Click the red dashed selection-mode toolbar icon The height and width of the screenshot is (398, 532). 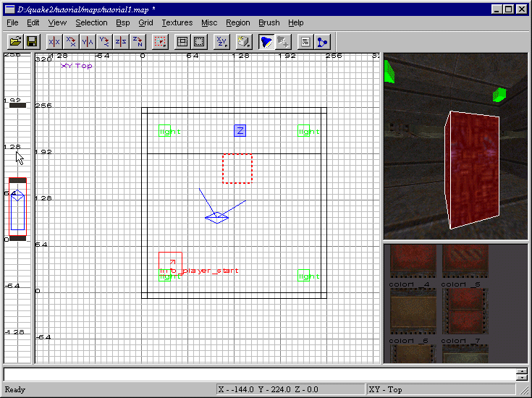(160, 42)
